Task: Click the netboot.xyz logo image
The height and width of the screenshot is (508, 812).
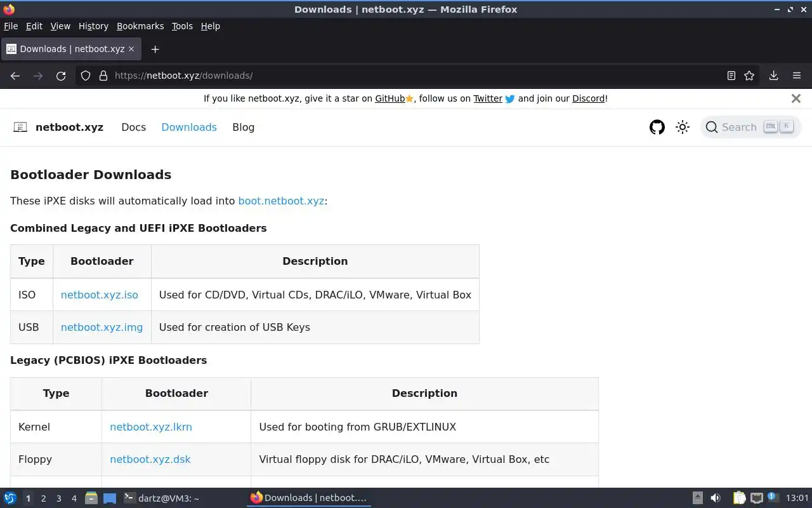Action: click(x=20, y=127)
